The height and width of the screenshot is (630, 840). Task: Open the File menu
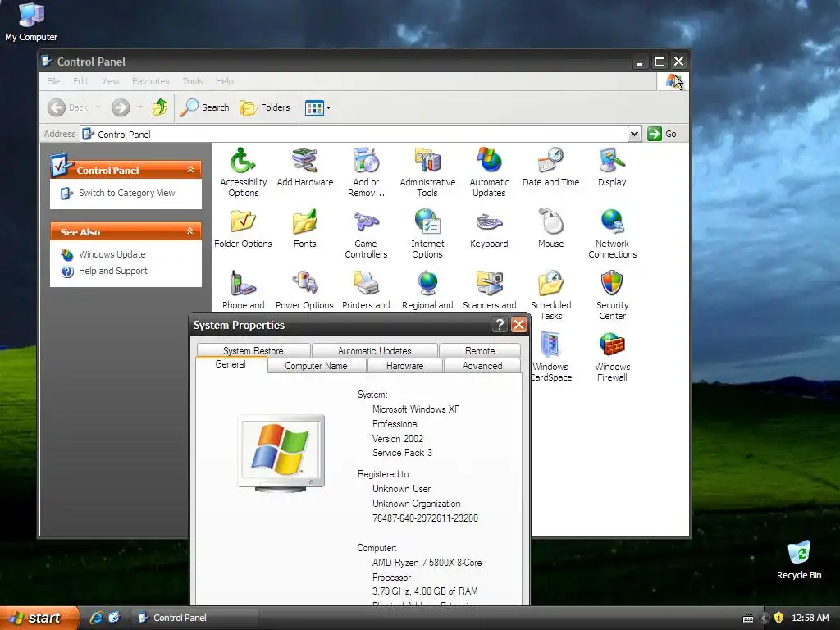[53, 81]
